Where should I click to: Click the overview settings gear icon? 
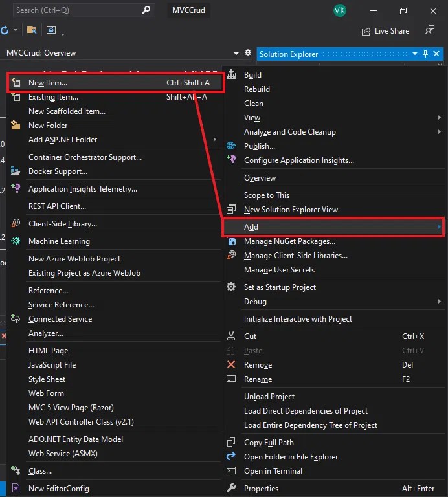[x=248, y=52]
